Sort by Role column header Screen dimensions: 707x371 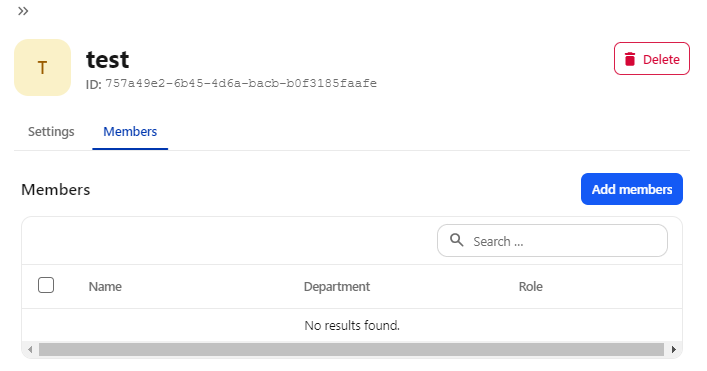531,287
